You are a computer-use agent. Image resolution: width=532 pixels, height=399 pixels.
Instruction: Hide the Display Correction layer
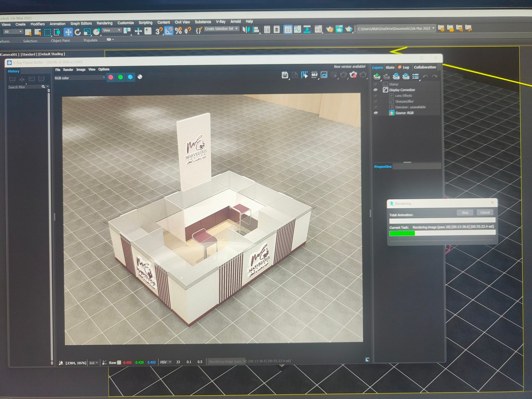point(375,90)
